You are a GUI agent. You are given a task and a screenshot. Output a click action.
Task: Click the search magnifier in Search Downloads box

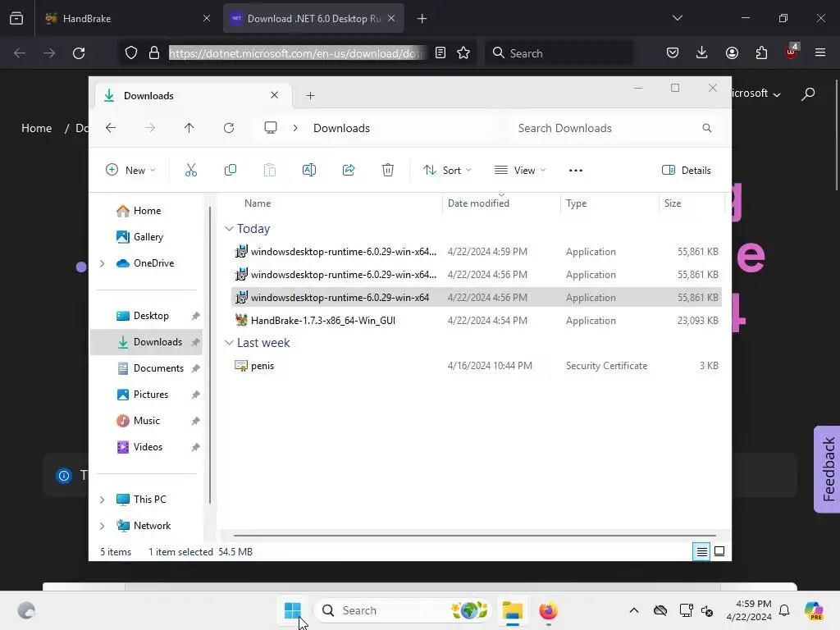pyautogui.click(x=707, y=128)
